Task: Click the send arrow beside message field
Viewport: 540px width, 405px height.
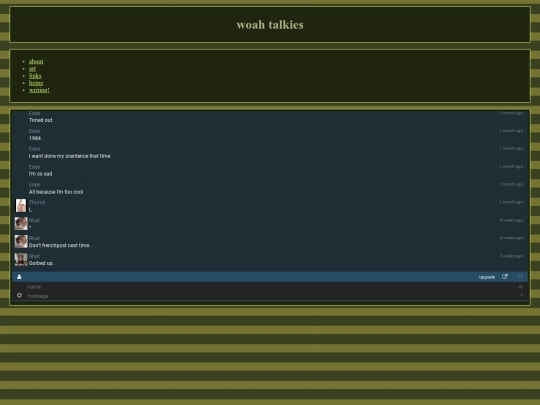Action: point(521,295)
